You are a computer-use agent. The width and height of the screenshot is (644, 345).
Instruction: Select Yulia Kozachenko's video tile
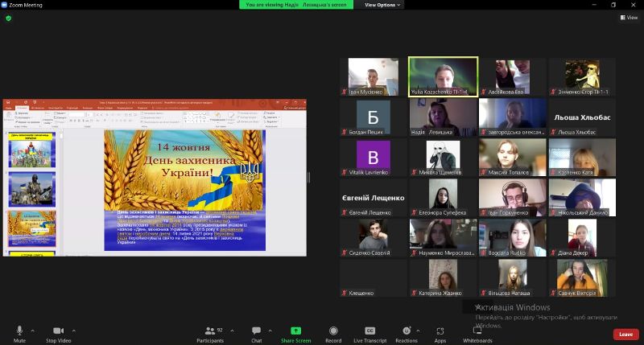(443, 76)
